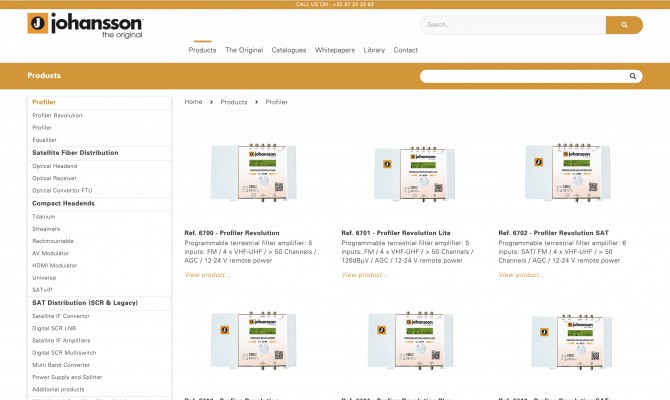Click Ref. 6701 Profiler Revolution Lite image
This screenshot has width=670, height=400.
pos(414,173)
